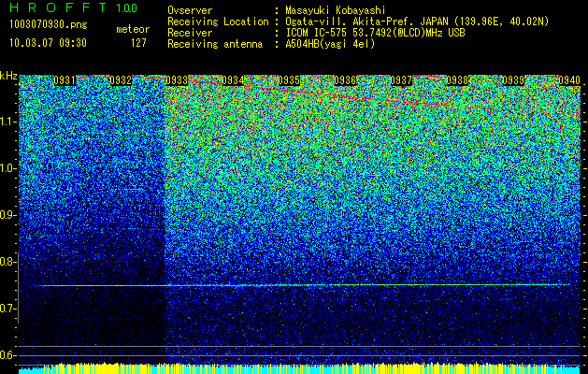Click the 0.7 frequency axis label

(x=8, y=309)
